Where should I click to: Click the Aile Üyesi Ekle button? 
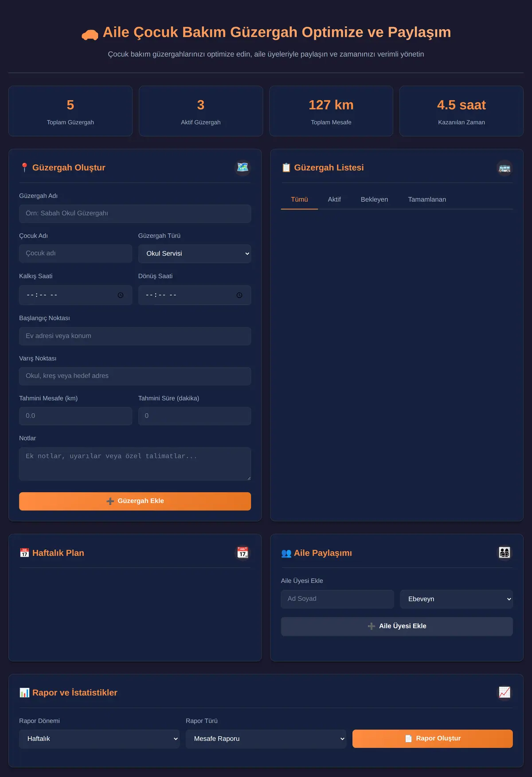(x=397, y=626)
